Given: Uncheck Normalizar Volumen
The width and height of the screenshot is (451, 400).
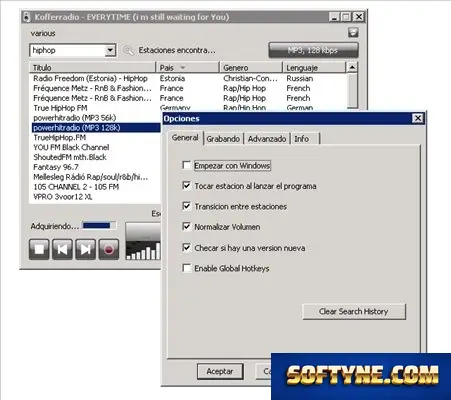Looking at the screenshot, I should 187,227.
